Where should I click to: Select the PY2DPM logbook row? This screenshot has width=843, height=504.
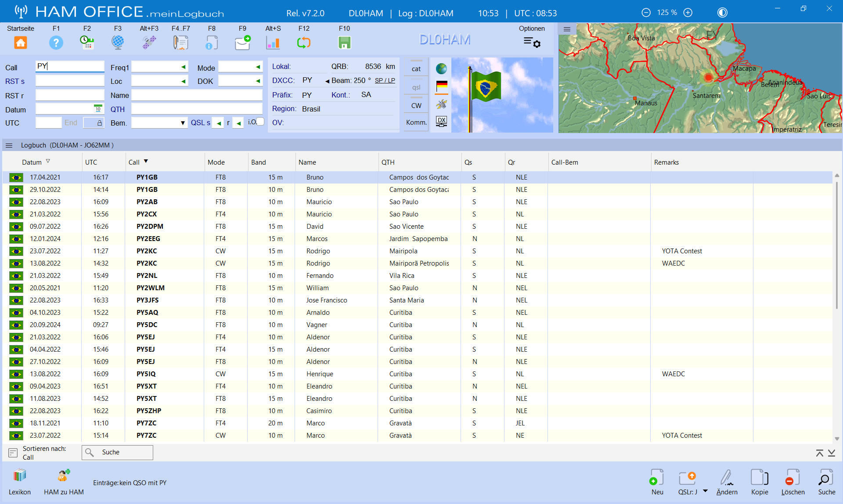(x=417, y=227)
